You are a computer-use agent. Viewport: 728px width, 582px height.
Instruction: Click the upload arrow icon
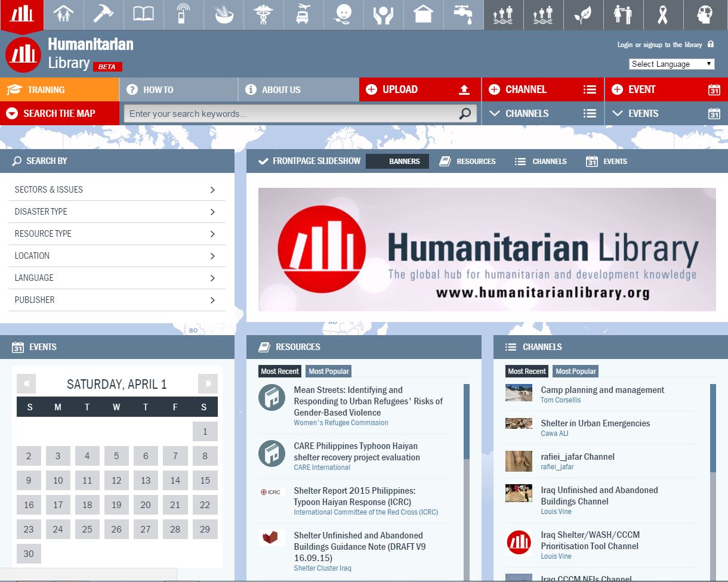pos(464,89)
